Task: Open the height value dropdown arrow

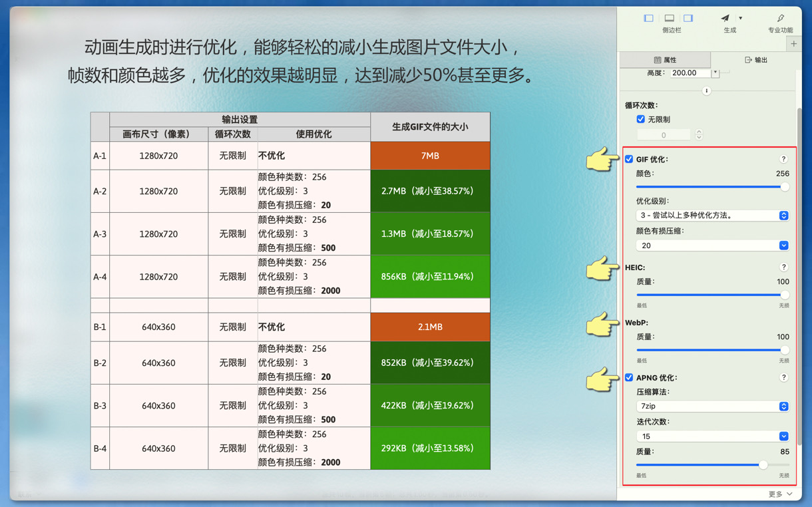Action: click(x=715, y=73)
